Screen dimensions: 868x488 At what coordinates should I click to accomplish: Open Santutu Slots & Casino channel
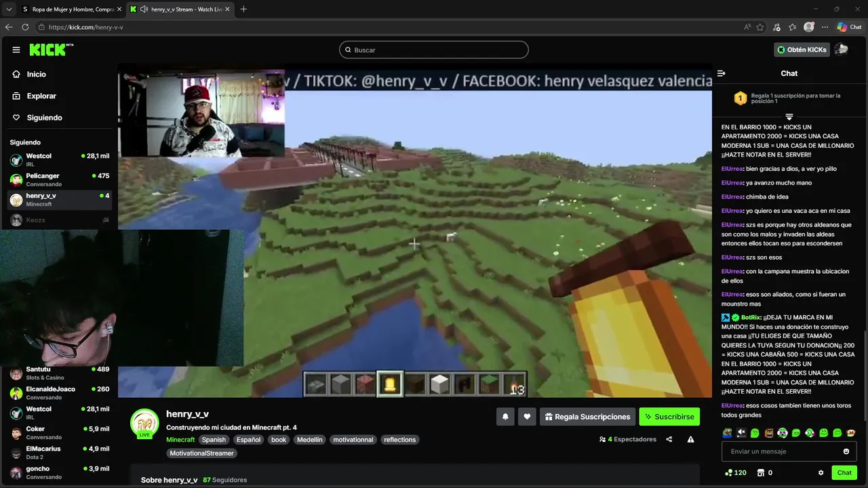(x=59, y=373)
